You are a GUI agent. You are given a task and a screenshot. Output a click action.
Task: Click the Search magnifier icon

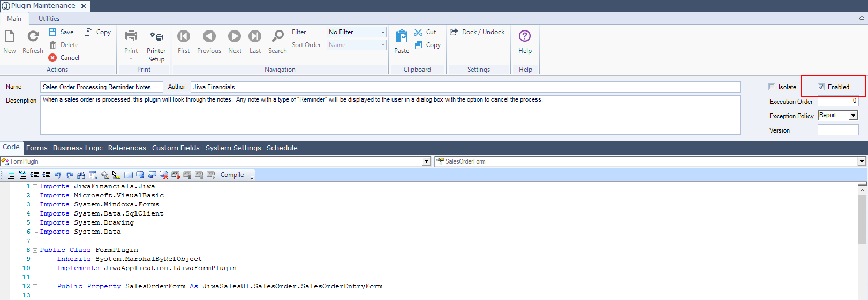[x=277, y=36]
